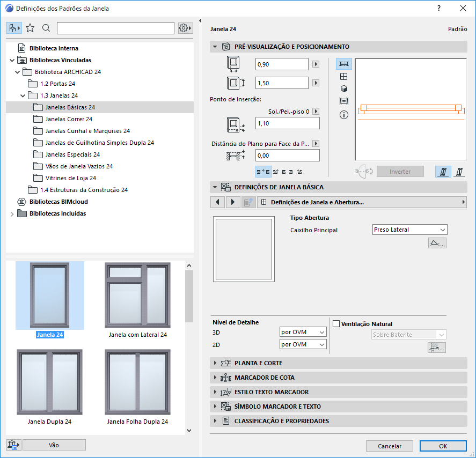Go to the next settings page arrow
The width and height of the screenshot is (476, 458).
coord(232,202)
